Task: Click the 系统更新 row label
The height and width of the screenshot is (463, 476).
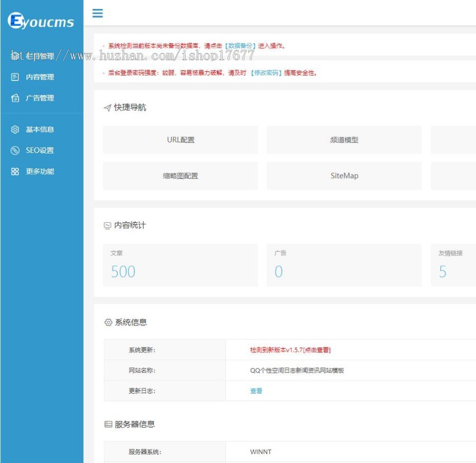Action: click(x=142, y=350)
